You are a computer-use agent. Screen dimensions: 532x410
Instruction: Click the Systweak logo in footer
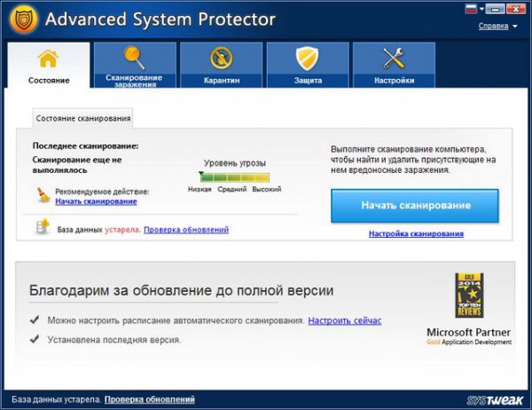pos(495,400)
